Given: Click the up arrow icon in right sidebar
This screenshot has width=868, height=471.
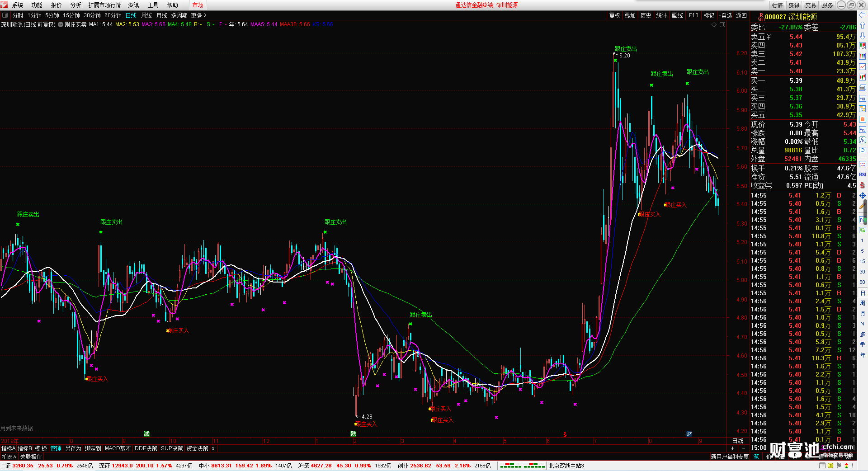Looking at the screenshot, I should click(x=863, y=25).
